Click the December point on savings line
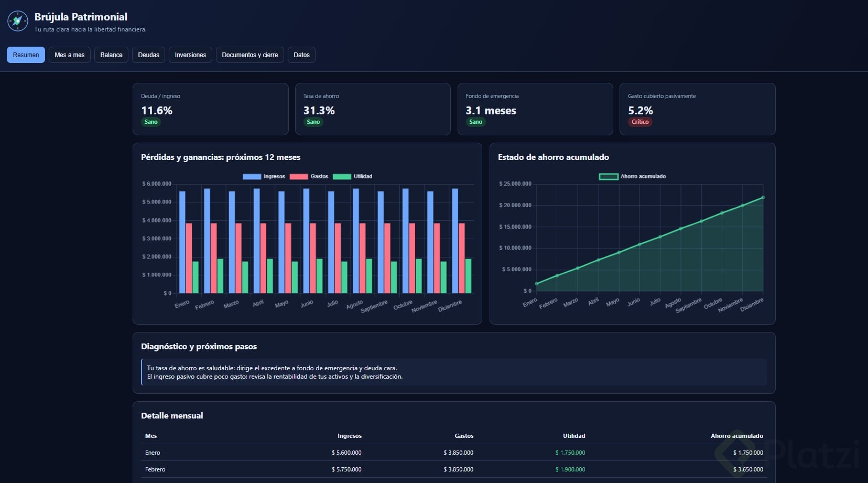This screenshot has height=483, width=868. point(763,198)
